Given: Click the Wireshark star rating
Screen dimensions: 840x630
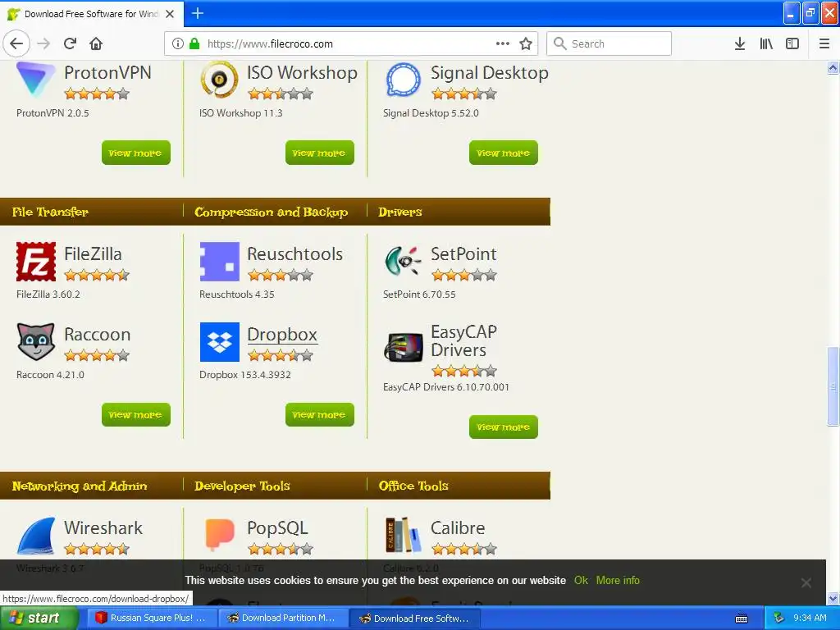Looking at the screenshot, I should (97, 549).
